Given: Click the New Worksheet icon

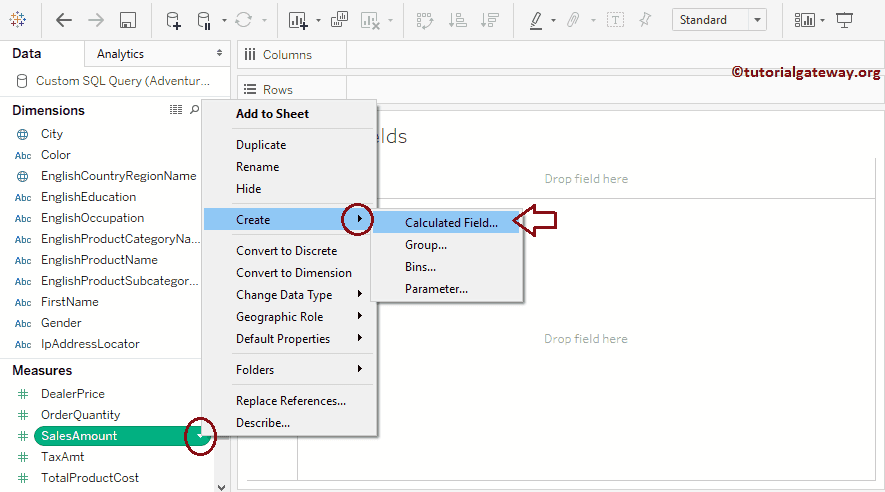Looking at the screenshot, I should [x=298, y=20].
